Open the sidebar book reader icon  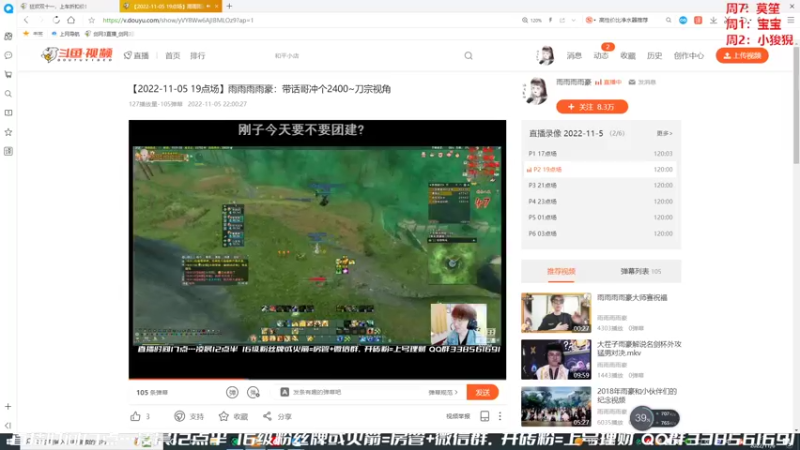click(x=8, y=113)
